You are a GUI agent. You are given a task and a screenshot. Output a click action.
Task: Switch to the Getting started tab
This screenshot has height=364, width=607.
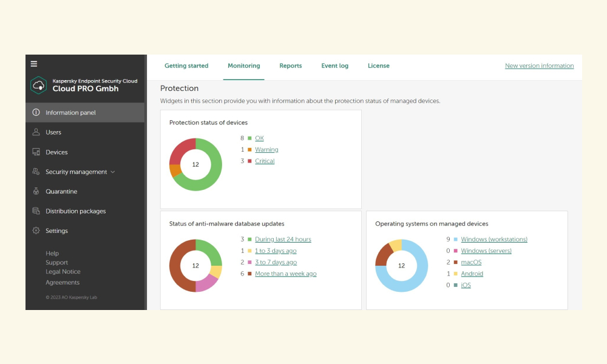pyautogui.click(x=186, y=66)
